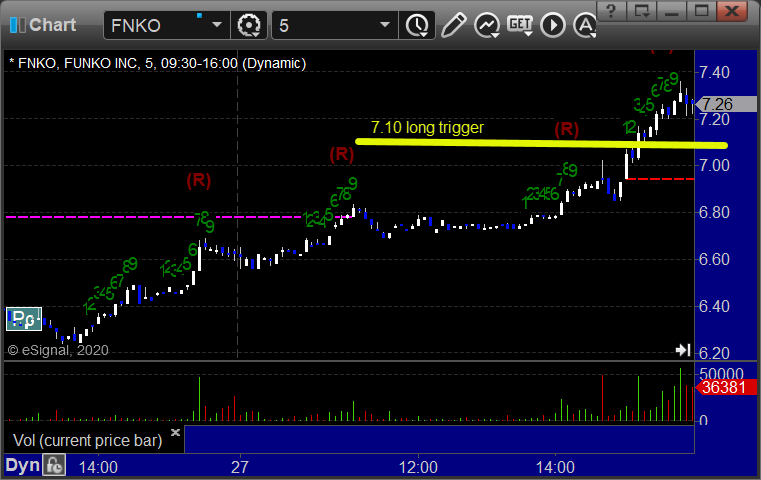Click the 7.40 price axis label

point(714,72)
